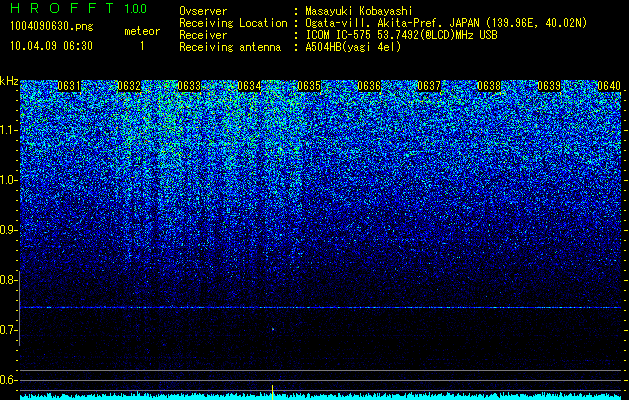
Task: Click the meteor echo dot near 0.7 kHz
Action: pyautogui.click(x=273, y=329)
